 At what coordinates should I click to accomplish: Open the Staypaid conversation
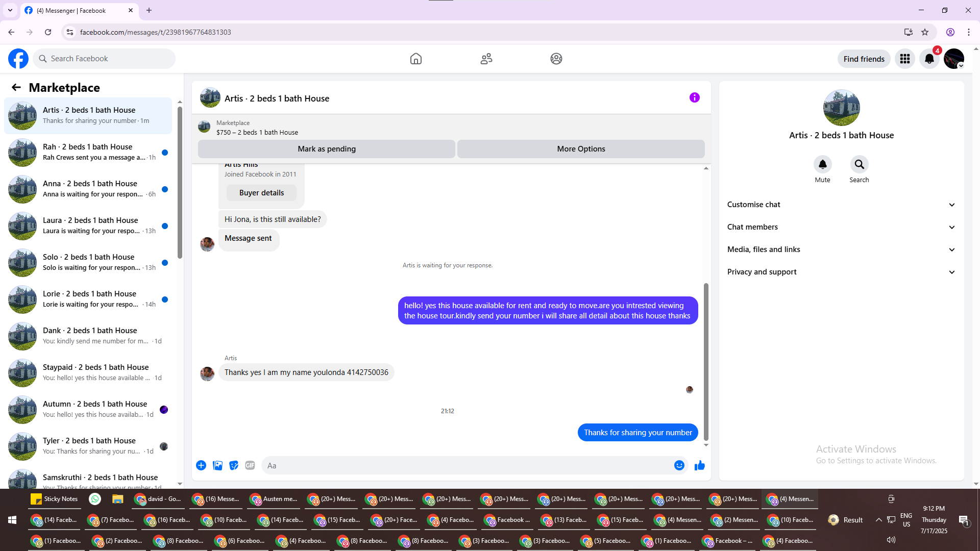point(88,373)
